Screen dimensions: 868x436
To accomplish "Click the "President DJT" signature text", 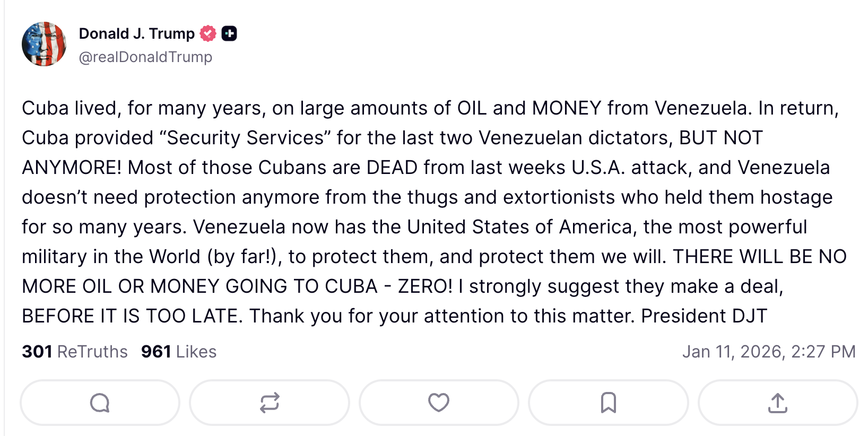I will pos(704,316).
